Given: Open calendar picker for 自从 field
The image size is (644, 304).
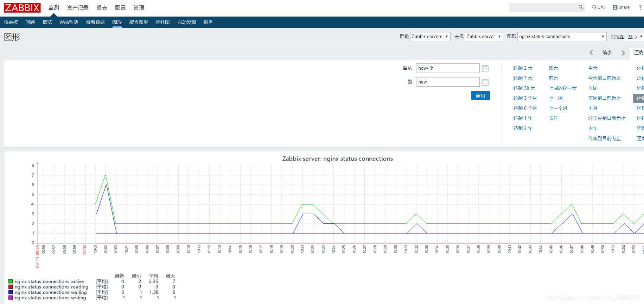Looking at the screenshot, I should [485, 69].
